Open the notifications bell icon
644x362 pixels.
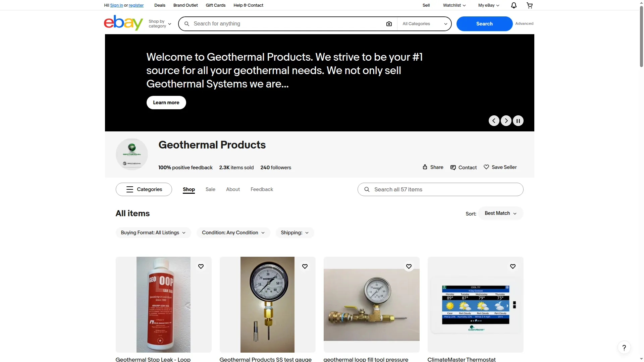point(514,5)
